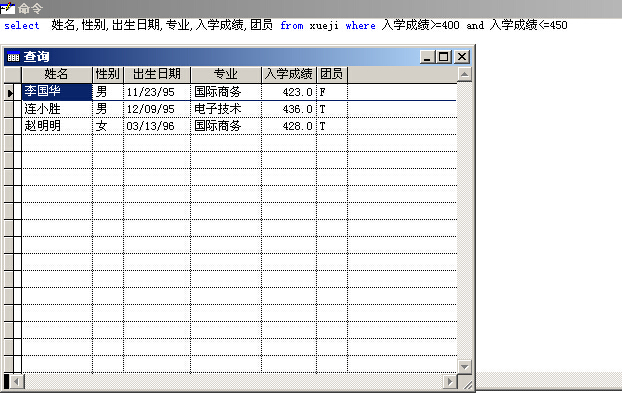
Task: Click the score 428.0 cell
Action: [x=289, y=126]
